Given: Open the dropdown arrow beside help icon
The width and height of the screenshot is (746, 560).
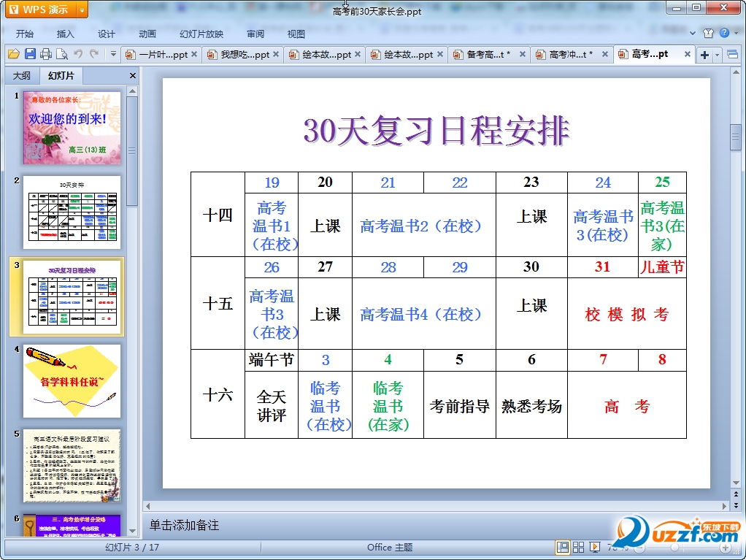Looking at the screenshot, I should coord(736,34).
